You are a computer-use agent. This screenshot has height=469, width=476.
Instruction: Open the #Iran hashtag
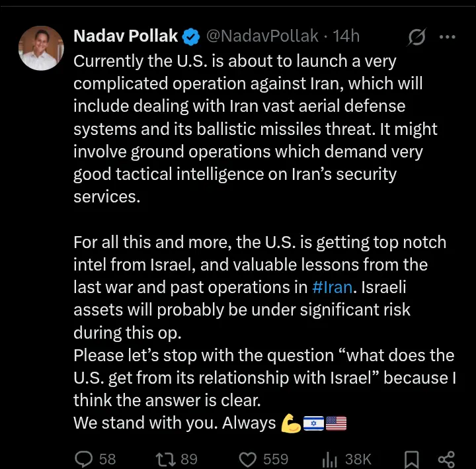point(333,288)
